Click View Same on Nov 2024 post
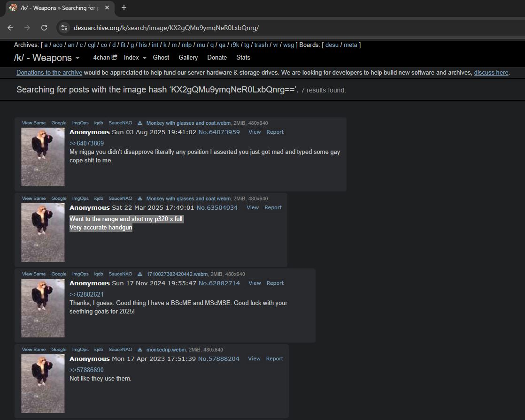The height and width of the screenshot is (420, 525). click(x=34, y=274)
